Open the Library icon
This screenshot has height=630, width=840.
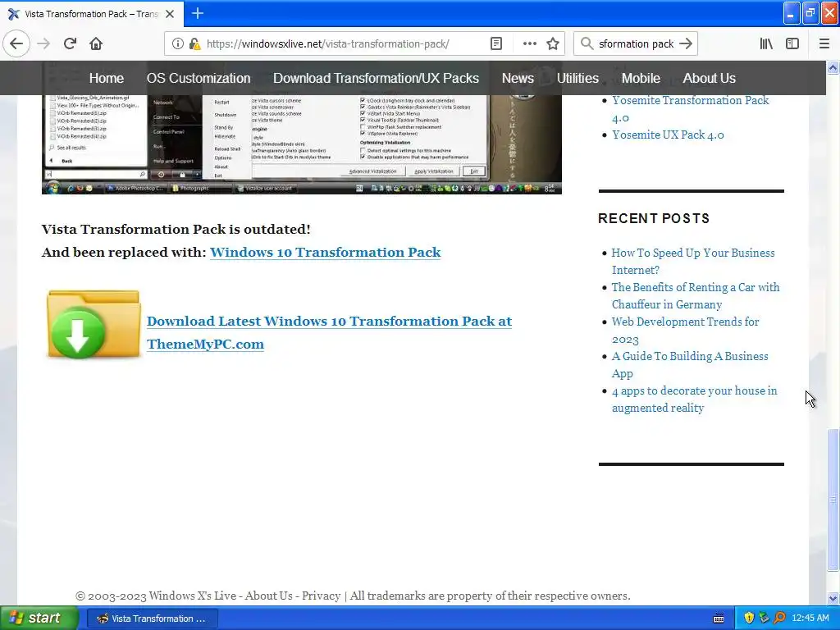(x=766, y=43)
